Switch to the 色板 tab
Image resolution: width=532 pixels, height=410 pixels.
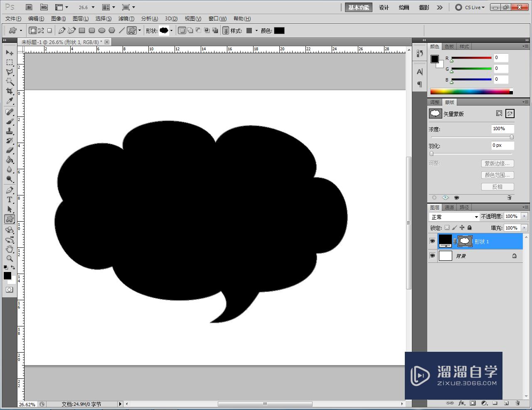click(449, 47)
